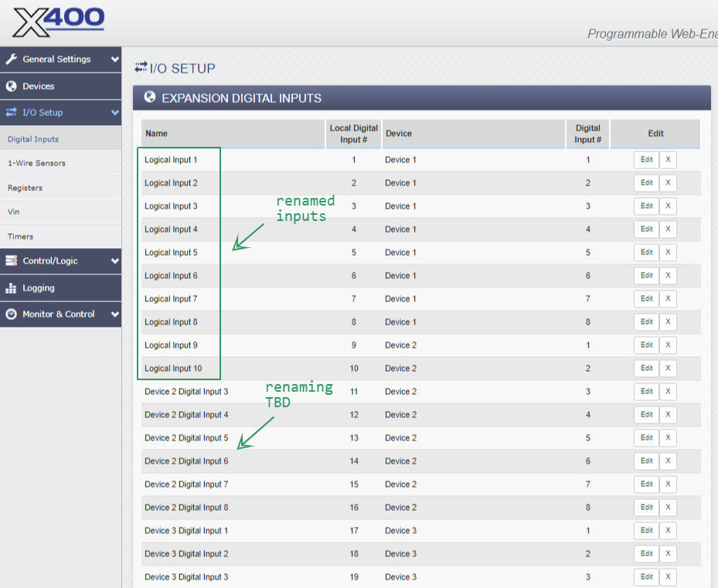Collapse the I/O Setup menu chevron

[x=114, y=113]
